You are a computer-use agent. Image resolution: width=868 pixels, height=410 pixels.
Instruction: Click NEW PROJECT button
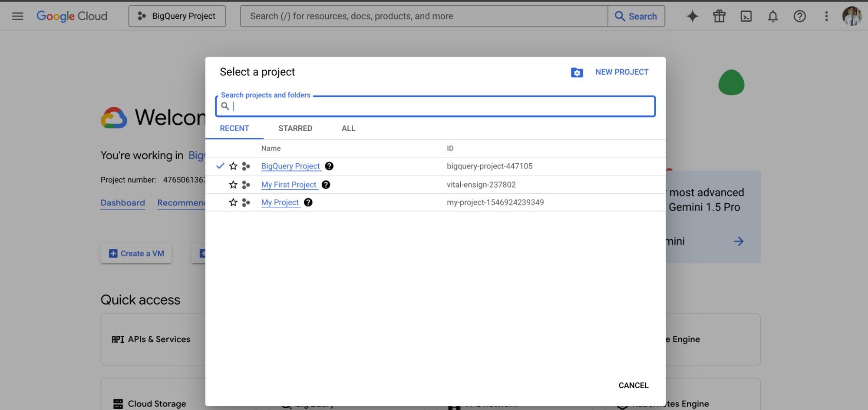[x=622, y=72]
